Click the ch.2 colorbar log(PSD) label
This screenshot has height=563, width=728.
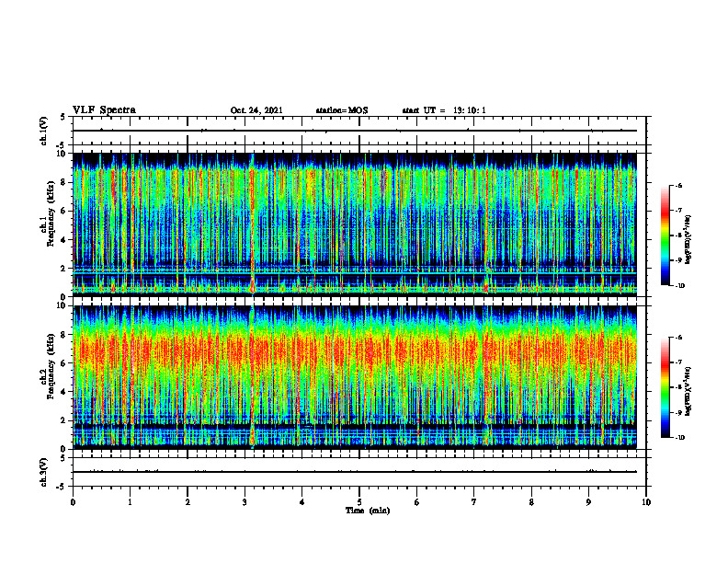pyautogui.click(x=689, y=391)
